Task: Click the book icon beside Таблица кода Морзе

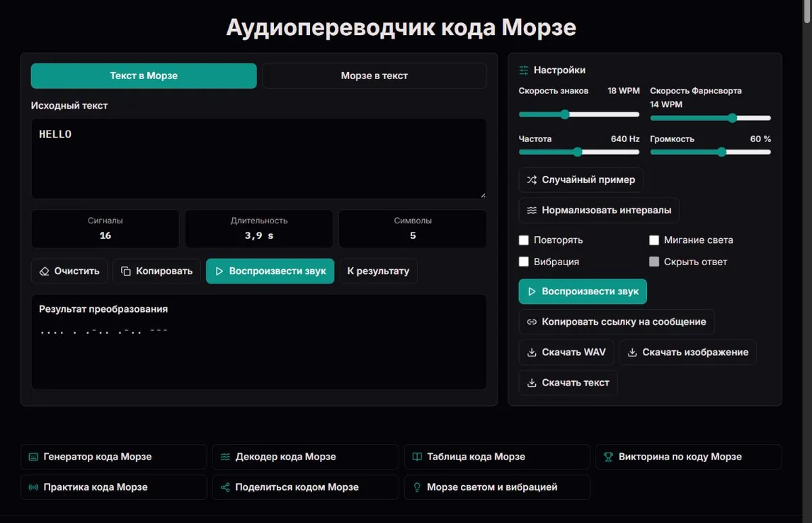Action: coord(417,457)
